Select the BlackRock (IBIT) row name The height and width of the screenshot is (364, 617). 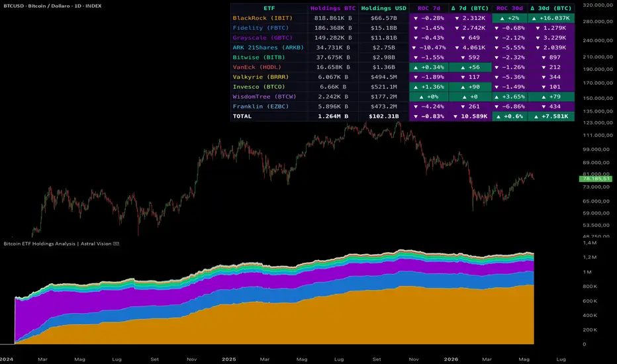click(x=262, y=18)
